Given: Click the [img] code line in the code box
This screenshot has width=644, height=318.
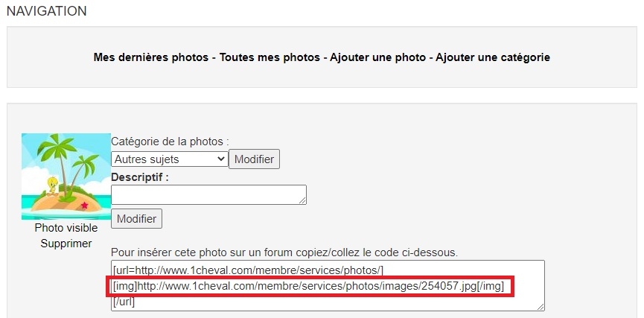Looking at the screenshot, I should (x=309, y=286).
